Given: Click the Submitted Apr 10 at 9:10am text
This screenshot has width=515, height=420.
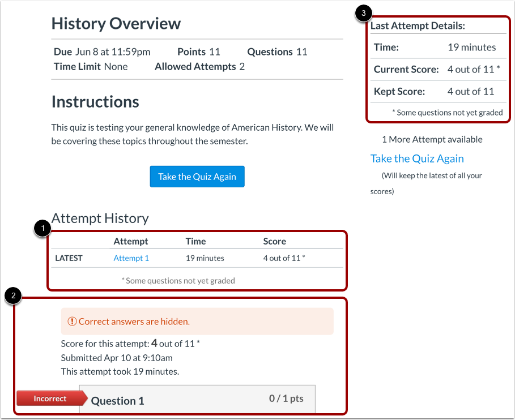Looking at the screenshot, I should 117,358.
